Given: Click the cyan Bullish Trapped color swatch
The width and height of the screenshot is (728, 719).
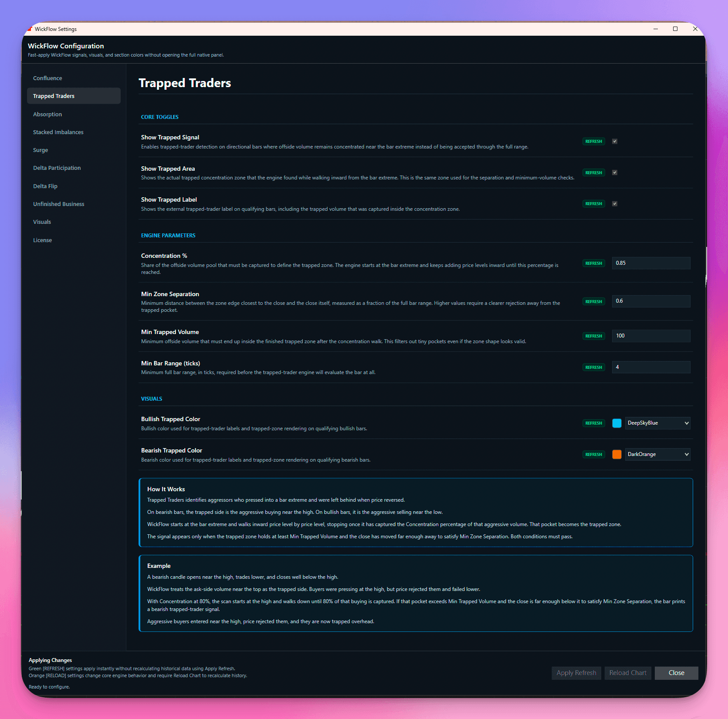Looking at the screenshot, I should tap(616, 423).
